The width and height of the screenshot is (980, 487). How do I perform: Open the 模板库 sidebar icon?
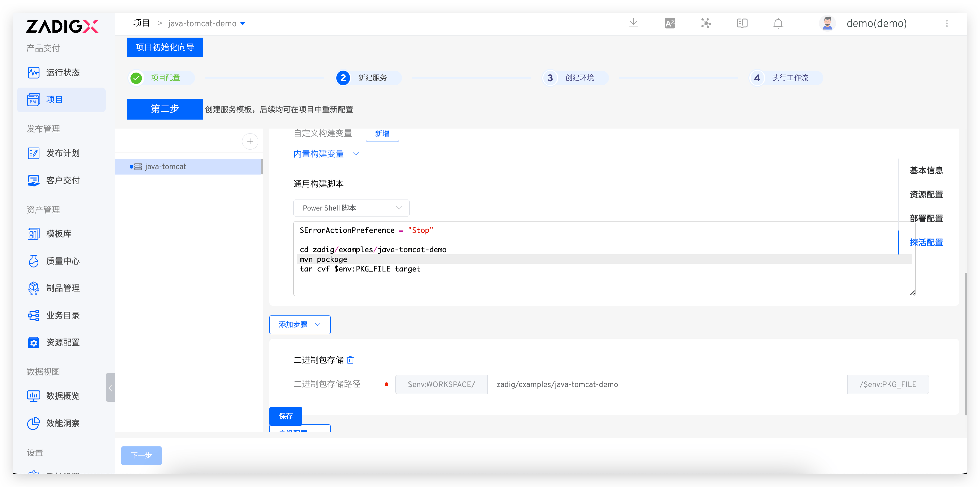pos(33,234)
